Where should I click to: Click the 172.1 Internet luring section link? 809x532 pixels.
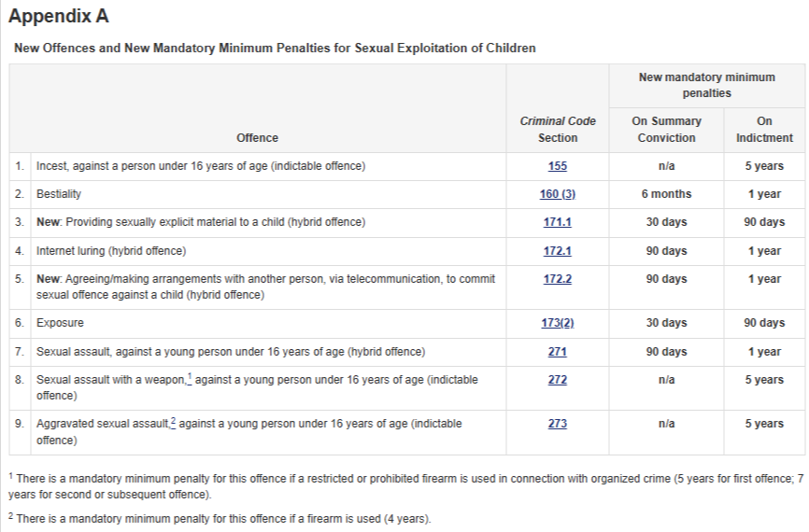point(557,251)
